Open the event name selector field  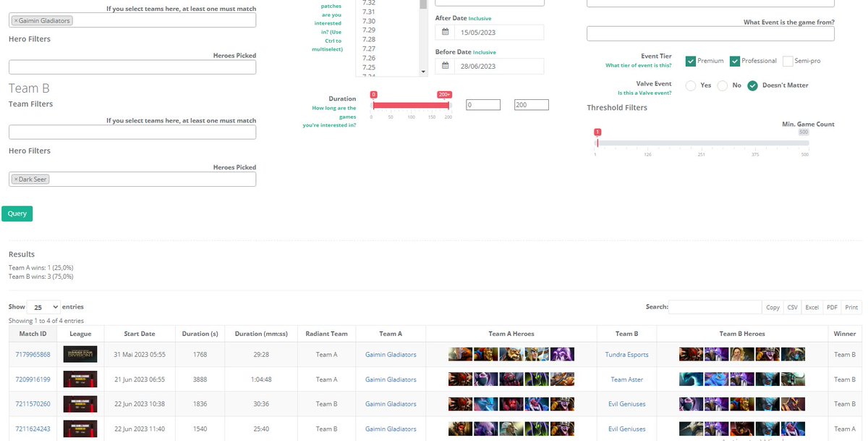point(710,34)
